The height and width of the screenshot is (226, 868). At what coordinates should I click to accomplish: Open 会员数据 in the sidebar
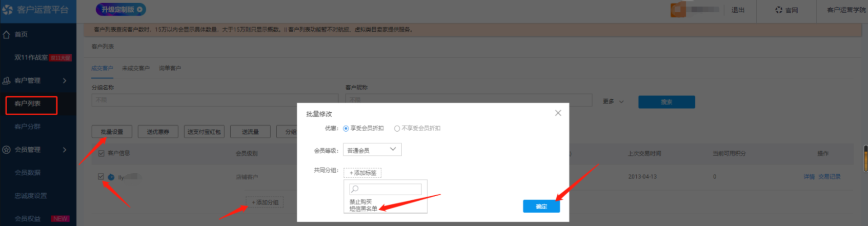(28, 173)
